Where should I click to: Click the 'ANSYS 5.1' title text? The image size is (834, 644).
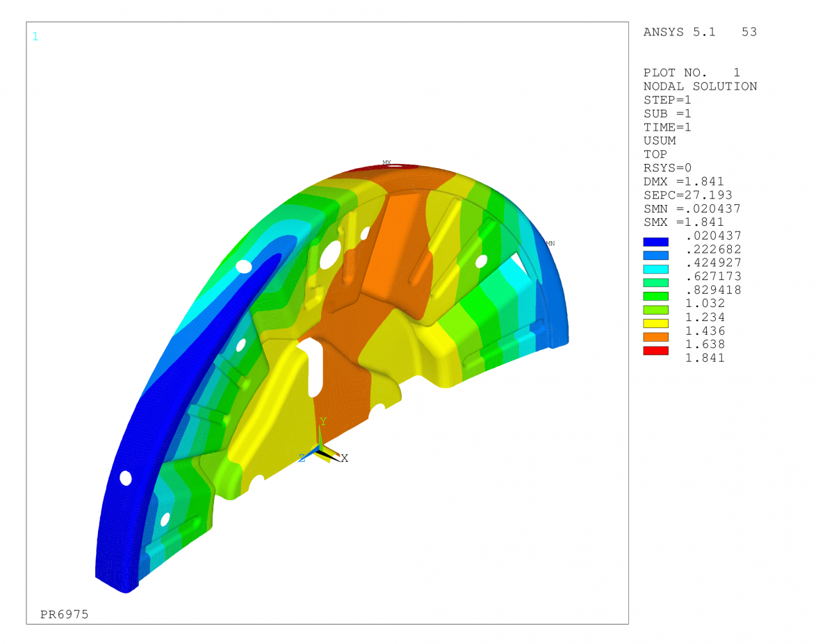[x=680, y=32]
